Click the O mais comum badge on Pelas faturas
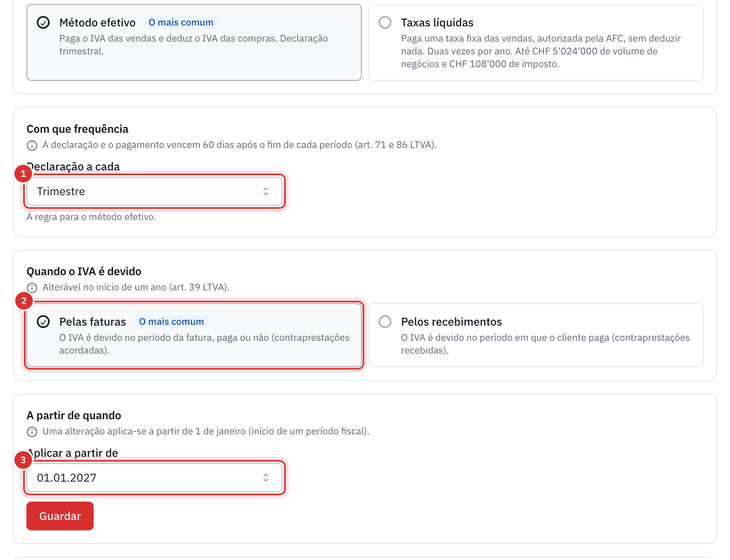730x560 pixels. click(x=171, y=322)
